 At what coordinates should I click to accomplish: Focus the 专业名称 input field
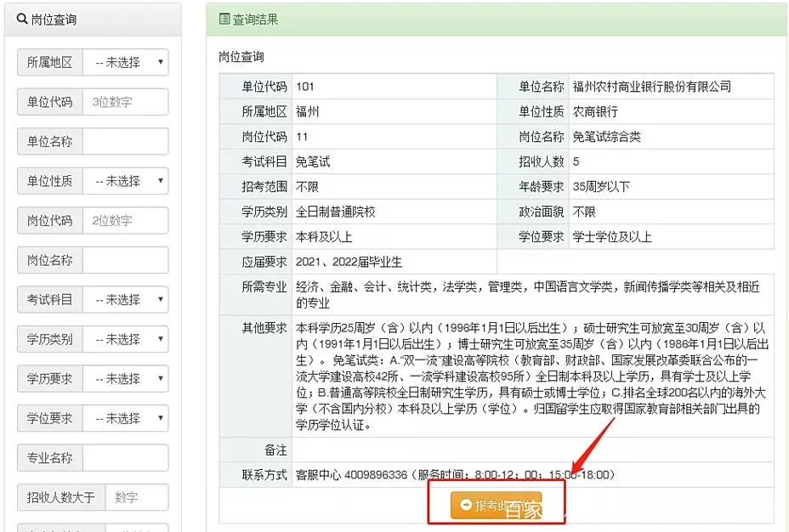(x=125, y=458)
